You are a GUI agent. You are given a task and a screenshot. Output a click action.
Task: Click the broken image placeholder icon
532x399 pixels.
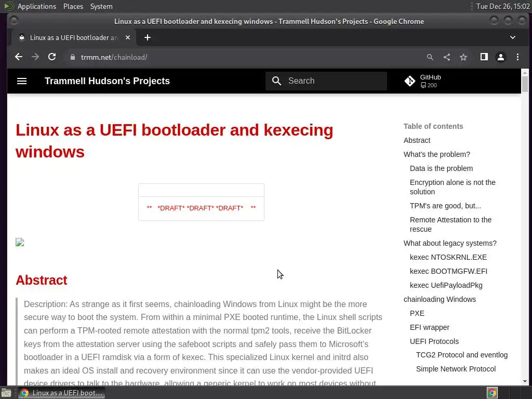[20, 242]
